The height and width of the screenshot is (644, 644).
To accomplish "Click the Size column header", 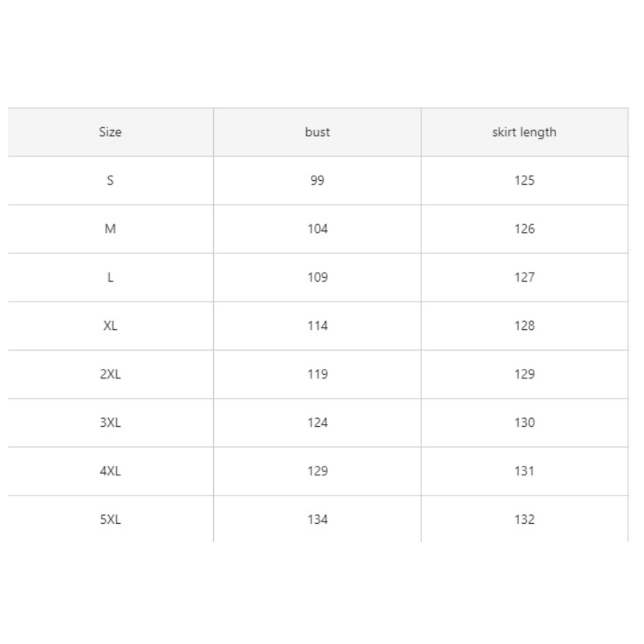I will 110,132.
